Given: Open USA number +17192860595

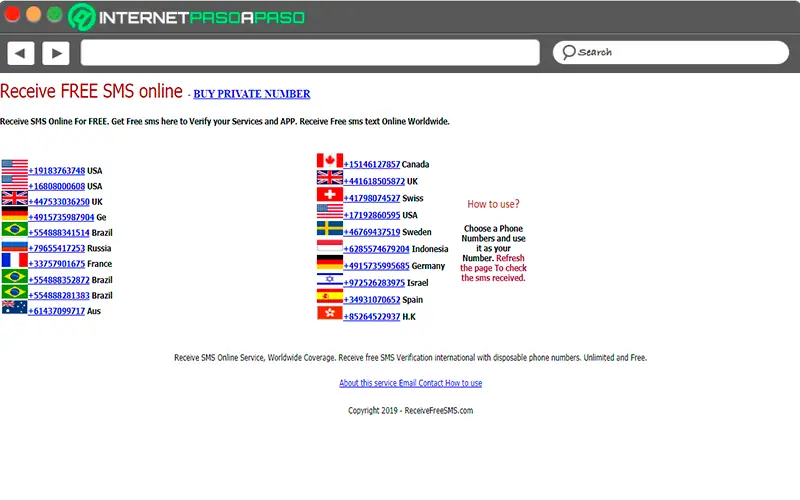Looking at the screenshot, I should tap(372, 215).
